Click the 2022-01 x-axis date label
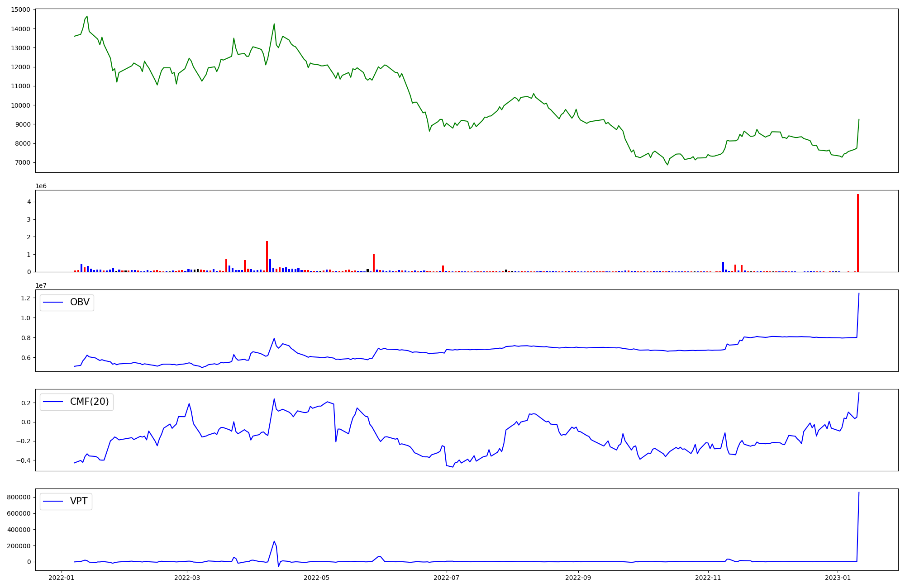The width and height of the screenshot is (905, 588). click(x=62, y=578)
